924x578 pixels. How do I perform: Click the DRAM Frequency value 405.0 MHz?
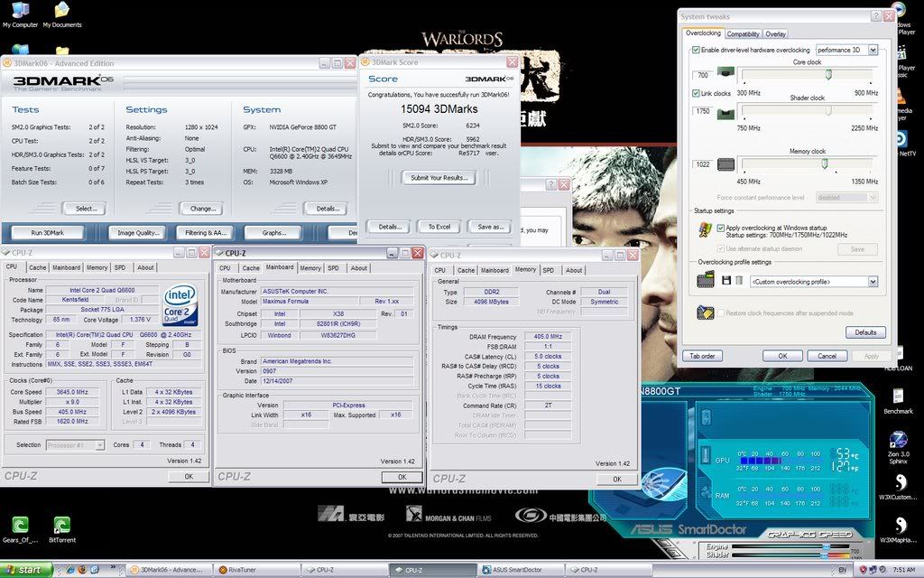[x=548, y=337]
